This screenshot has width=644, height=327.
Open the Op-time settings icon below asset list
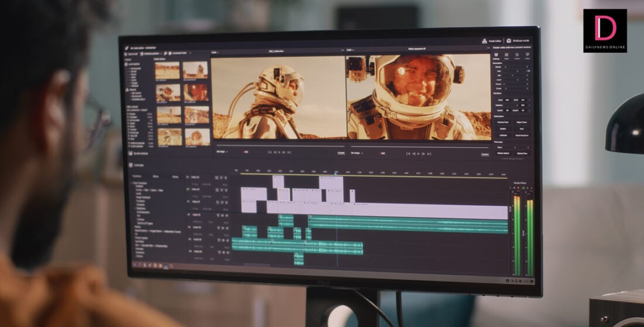point(130,153)
